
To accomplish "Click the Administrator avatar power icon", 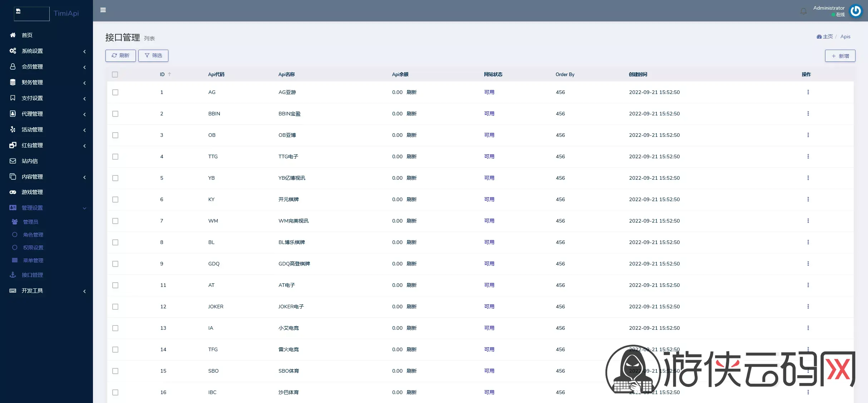I will (856, 11).
